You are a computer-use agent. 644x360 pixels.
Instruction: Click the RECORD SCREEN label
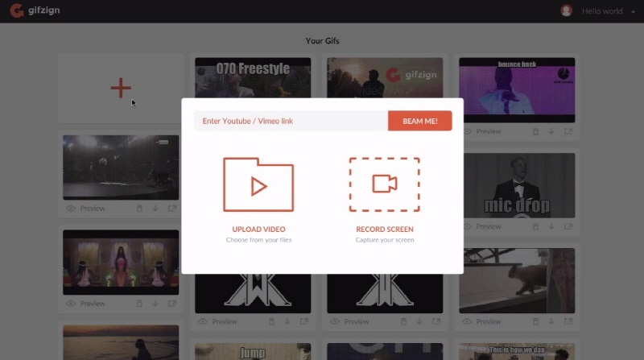tap(385, 230)
